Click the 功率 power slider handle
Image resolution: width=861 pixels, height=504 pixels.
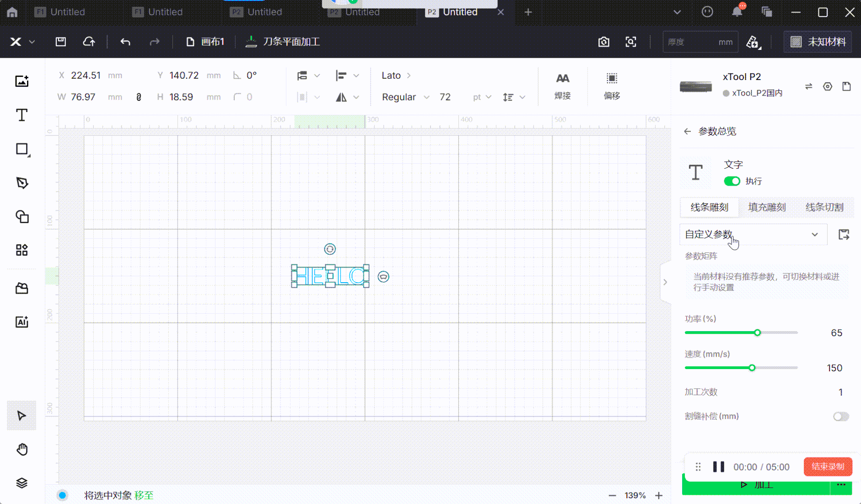coord(758,332)
